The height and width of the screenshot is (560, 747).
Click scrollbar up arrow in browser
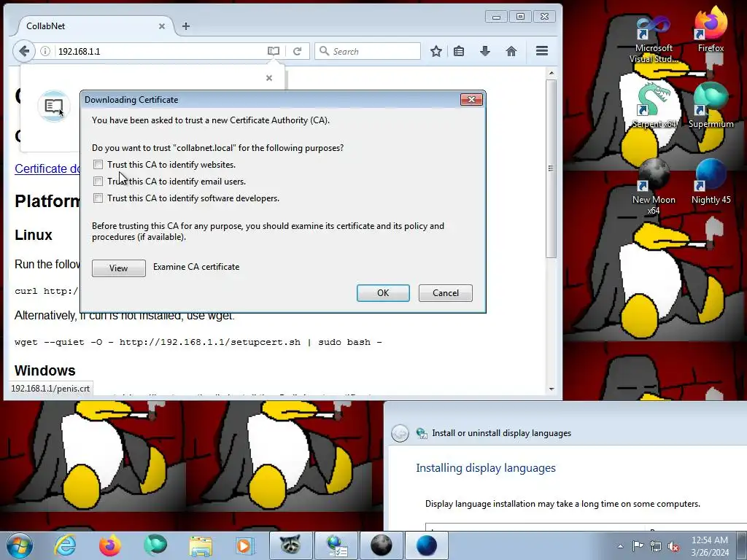tap(551, 73)
